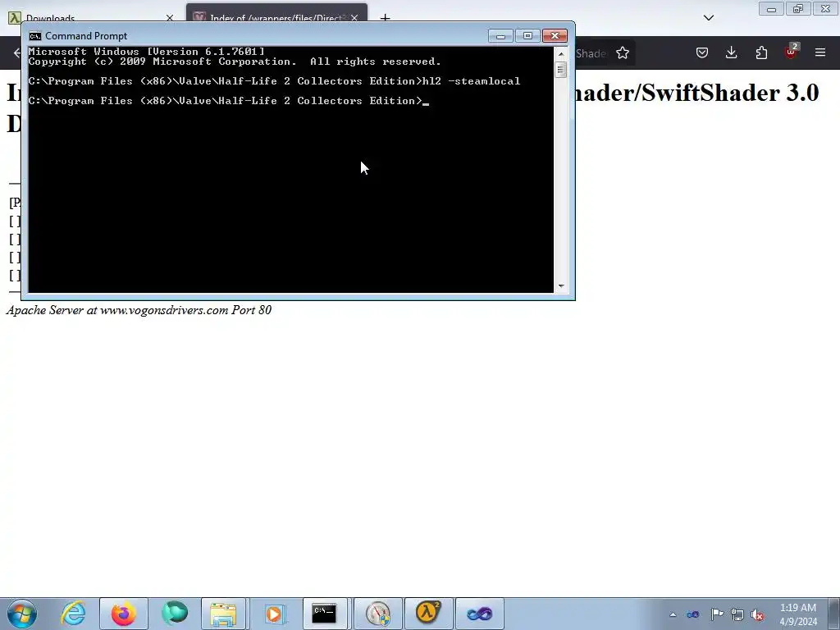Open Firefox list all tabs chevron
This screenshot has width=840, height=630.
coord(708,18)
